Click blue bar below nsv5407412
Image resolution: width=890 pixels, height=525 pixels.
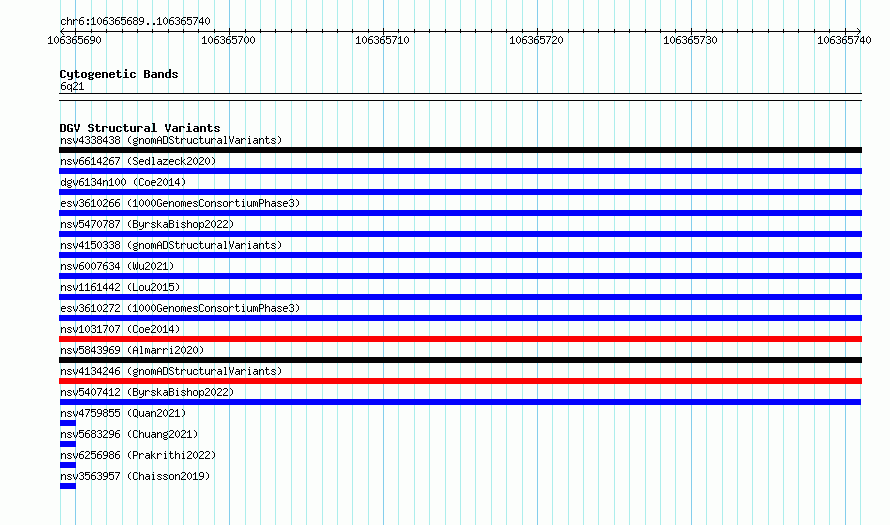460,402
